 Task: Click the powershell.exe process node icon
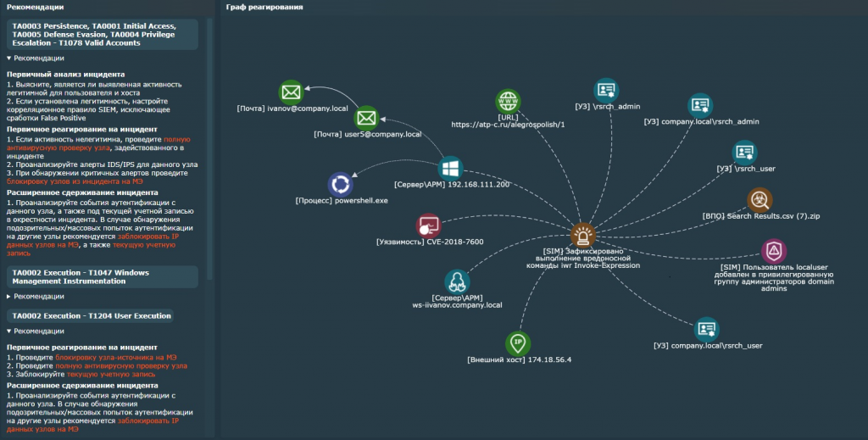tap(341, 184)
